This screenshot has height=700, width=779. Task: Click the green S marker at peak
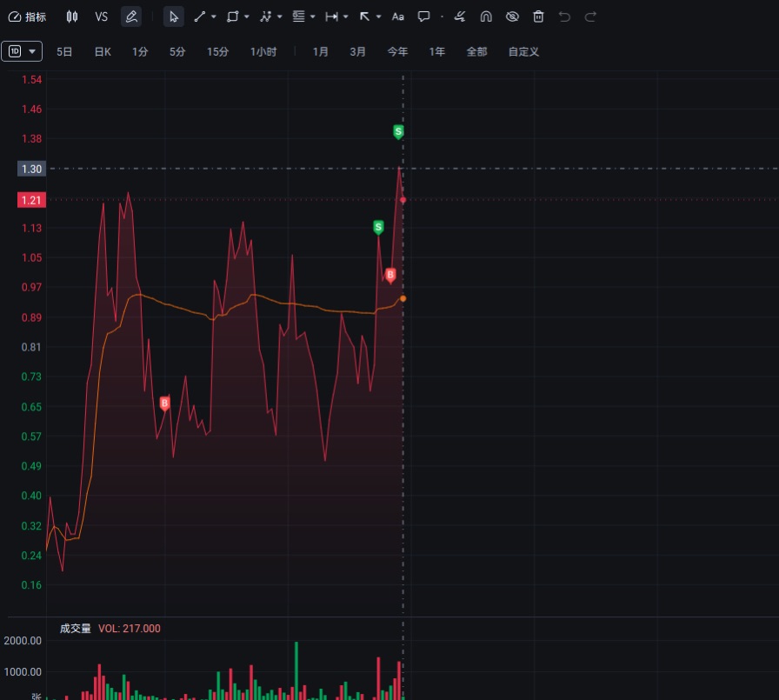click(x=398, y=131)
